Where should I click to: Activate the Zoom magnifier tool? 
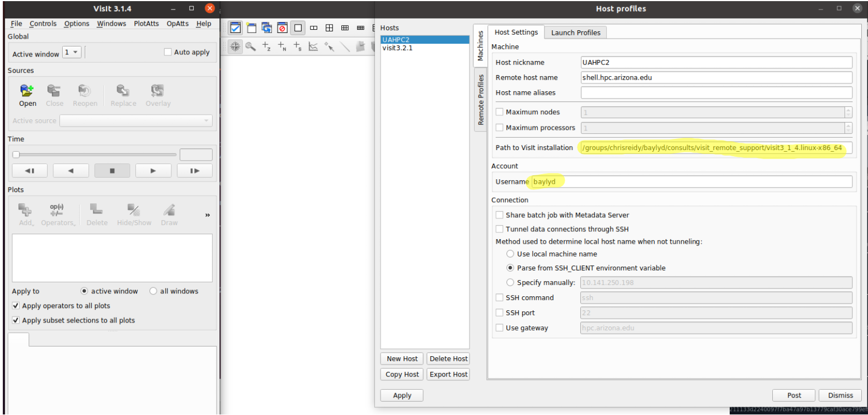251,48
